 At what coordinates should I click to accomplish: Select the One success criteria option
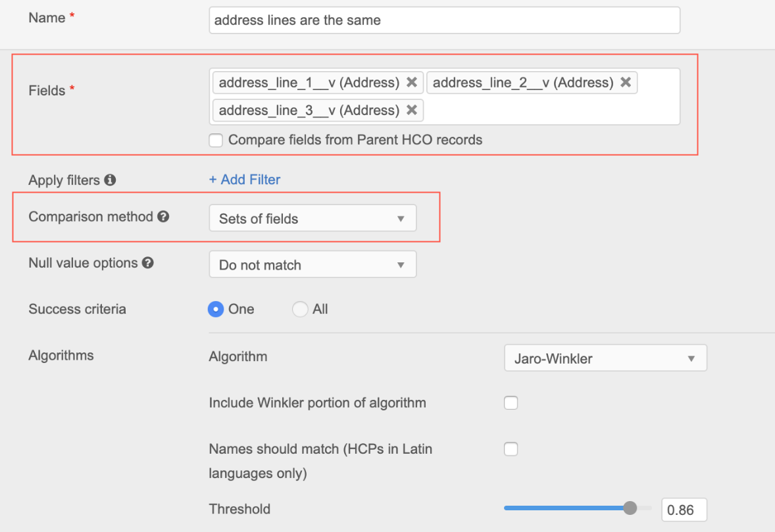pos(216,309)
